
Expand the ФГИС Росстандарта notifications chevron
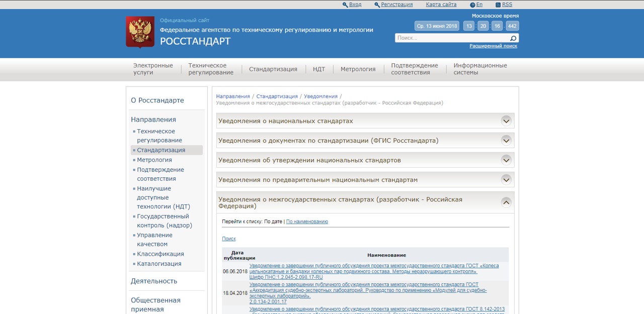click(506, 140)
